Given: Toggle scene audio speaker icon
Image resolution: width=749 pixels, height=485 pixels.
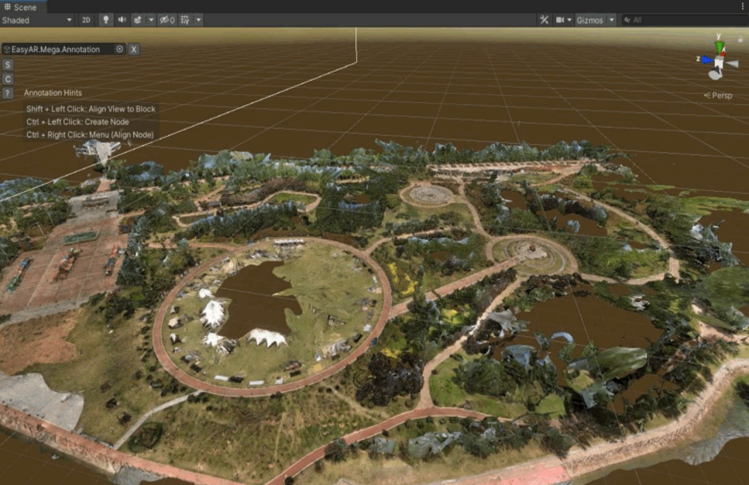Looking at the screenshot, I should 122,20.
